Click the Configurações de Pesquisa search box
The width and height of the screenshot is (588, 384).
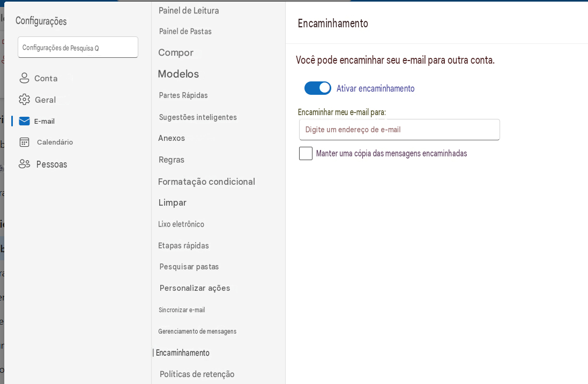78,47
